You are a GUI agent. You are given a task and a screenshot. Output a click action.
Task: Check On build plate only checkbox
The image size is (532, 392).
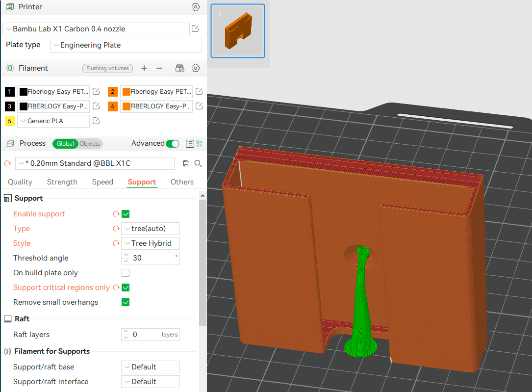[x=126, y=273]
